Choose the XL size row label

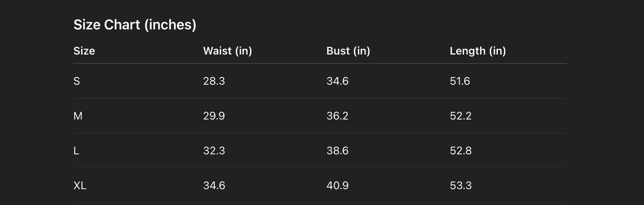pyautogui.click(x=80, y=186)
